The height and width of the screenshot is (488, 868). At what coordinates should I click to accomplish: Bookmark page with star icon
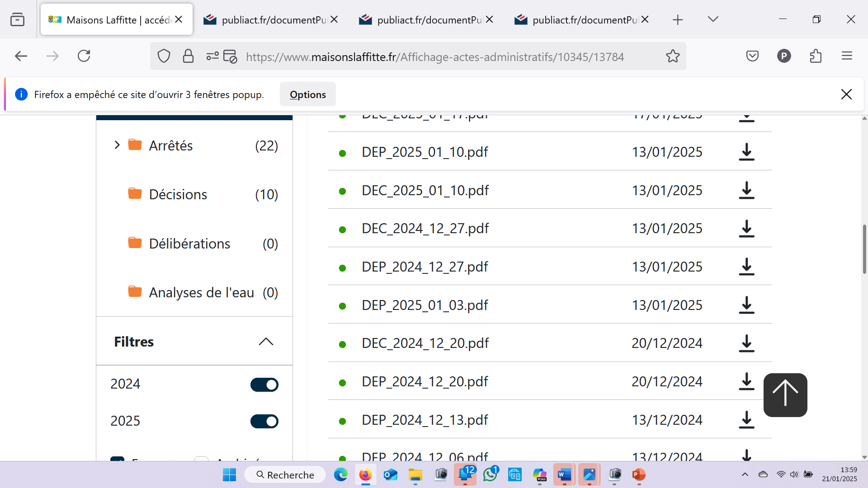[x=673, y=56]
